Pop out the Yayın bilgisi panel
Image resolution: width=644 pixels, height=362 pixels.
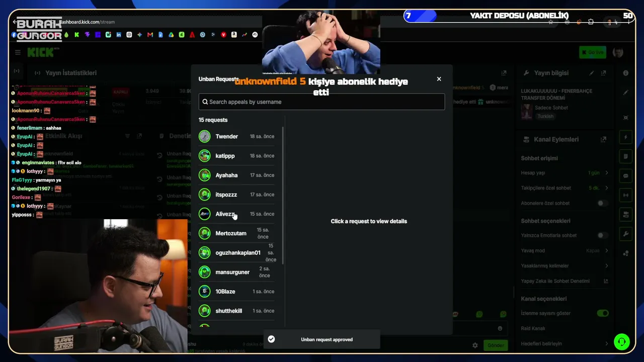point(603,73)
